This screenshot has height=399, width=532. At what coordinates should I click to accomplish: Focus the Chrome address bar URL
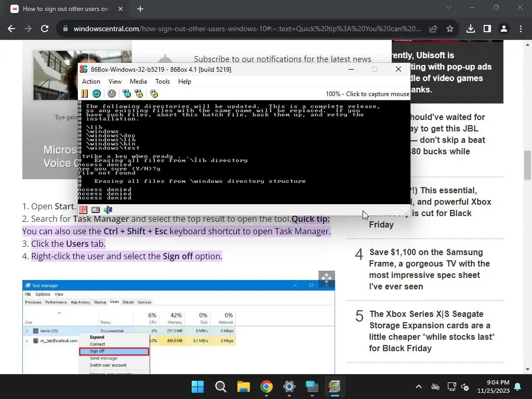click(x=247, y=29)
